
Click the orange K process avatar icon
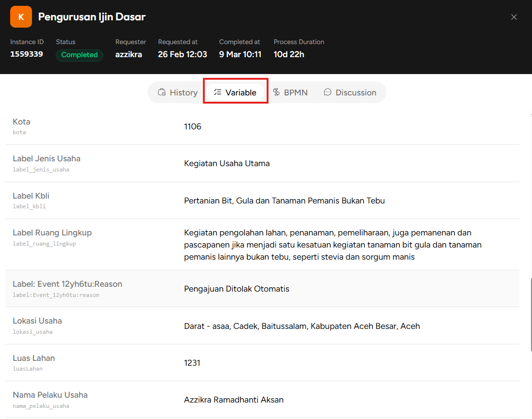pos(21,16)
